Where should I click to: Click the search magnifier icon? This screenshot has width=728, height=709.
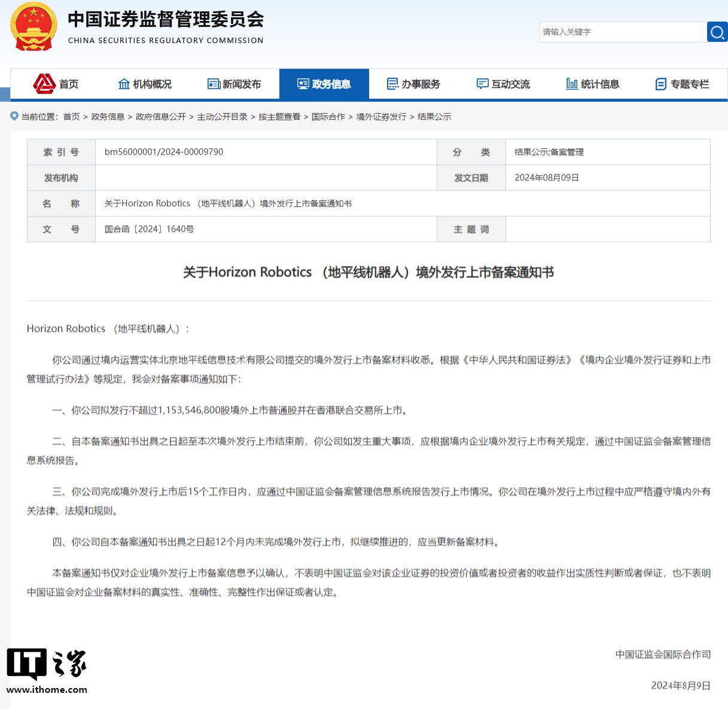717,32
